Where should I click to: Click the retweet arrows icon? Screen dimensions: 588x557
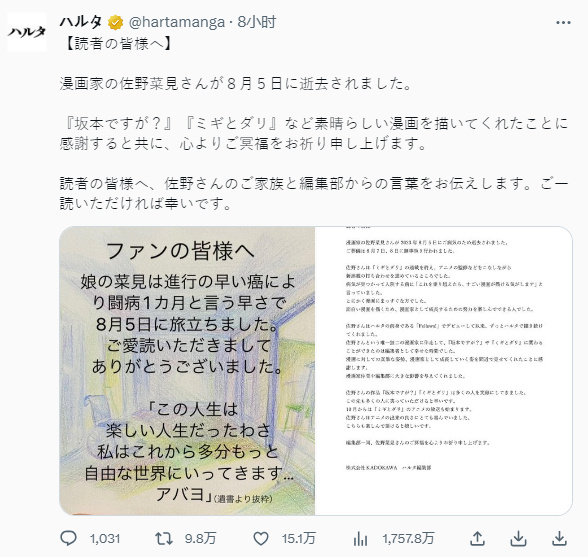[164, 539]
